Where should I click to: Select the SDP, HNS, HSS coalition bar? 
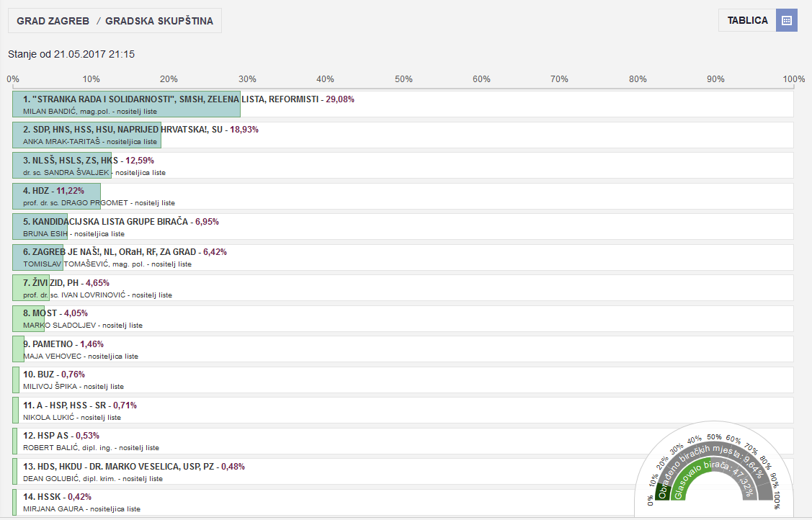86,135
